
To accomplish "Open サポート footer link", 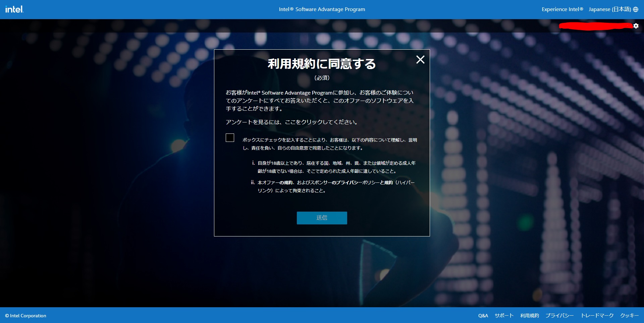I will pos(504,316).
